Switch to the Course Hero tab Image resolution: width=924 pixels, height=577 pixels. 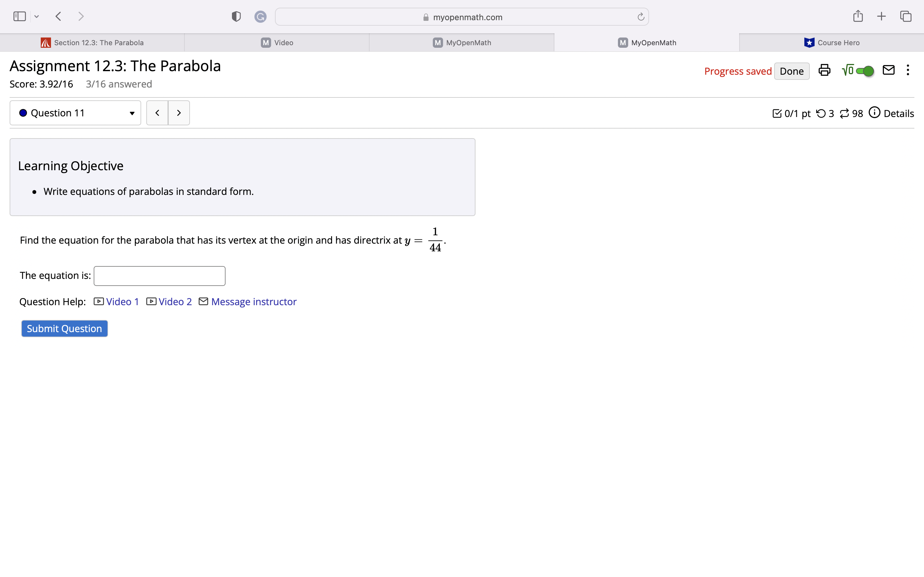point(832,43)
